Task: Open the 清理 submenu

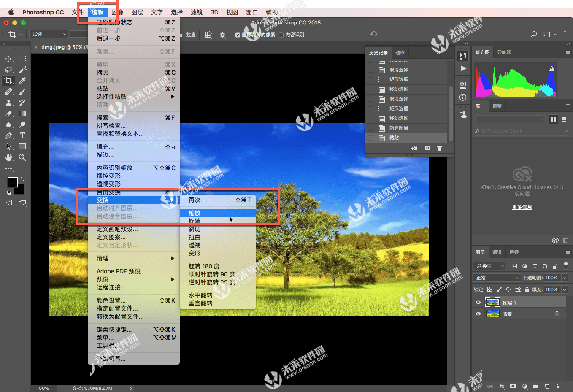Action: coord(134,258)
